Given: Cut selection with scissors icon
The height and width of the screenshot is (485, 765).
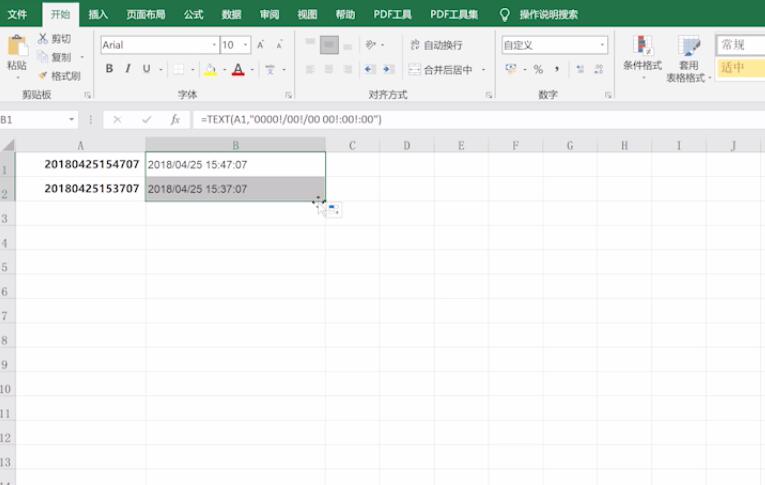Looking at the screenshot, I should (x=43, y=38).
